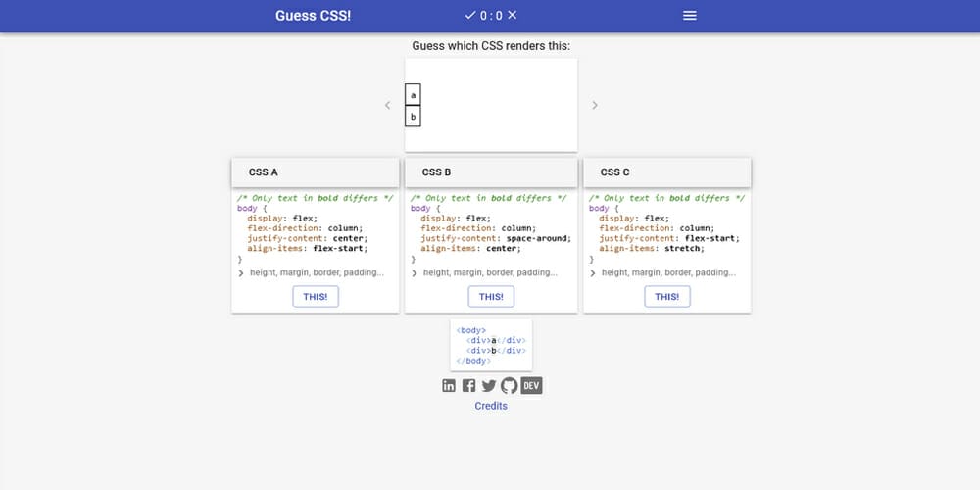Click the correct-answers checkmark icon in score
The image size is (980, 490).
(x=470, y=15)
